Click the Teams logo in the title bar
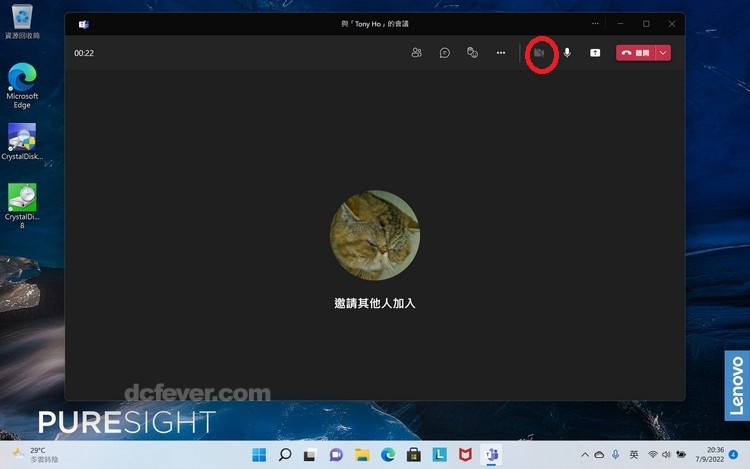Image resolution: width=750 pixels, height=469 pixels. point(84,24)
